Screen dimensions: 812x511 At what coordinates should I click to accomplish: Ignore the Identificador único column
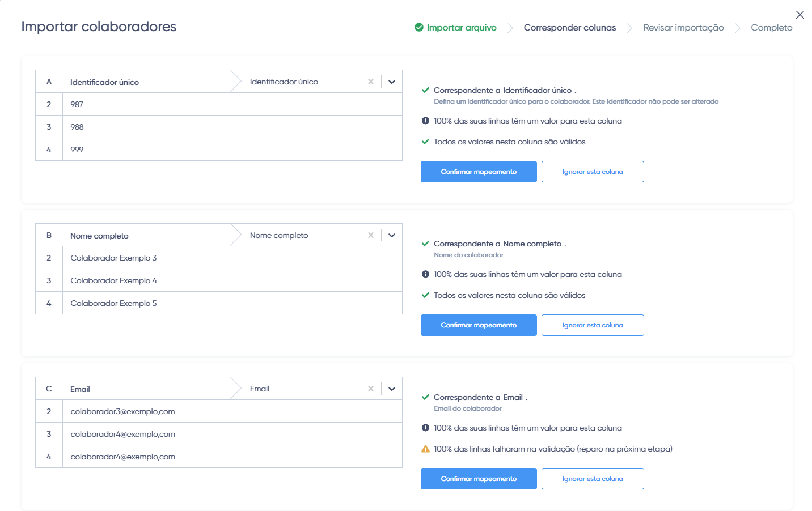point(593,172)
